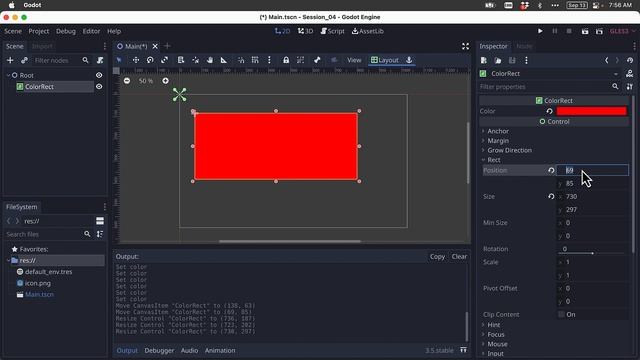640x360 pixels.
Task: Zoom in with the plus button
Action: pyautogui.click(x=165, y=81)
